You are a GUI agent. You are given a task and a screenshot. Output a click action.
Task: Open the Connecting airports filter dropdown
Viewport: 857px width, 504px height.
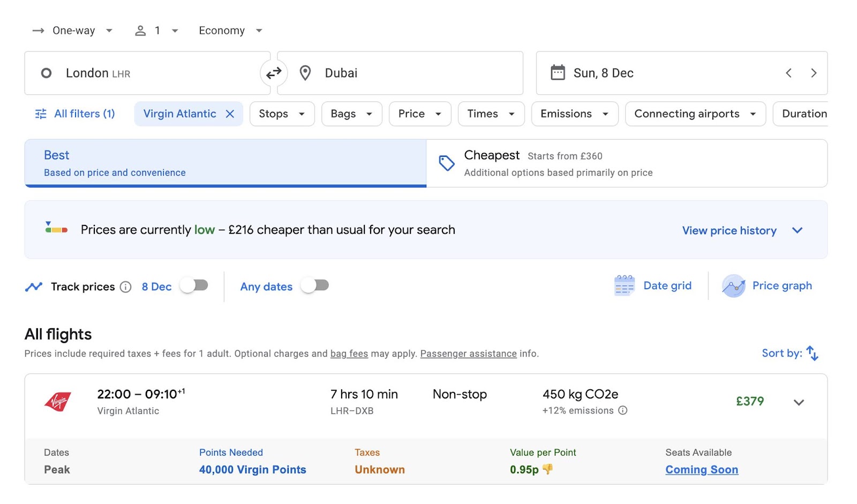point(695,114)
